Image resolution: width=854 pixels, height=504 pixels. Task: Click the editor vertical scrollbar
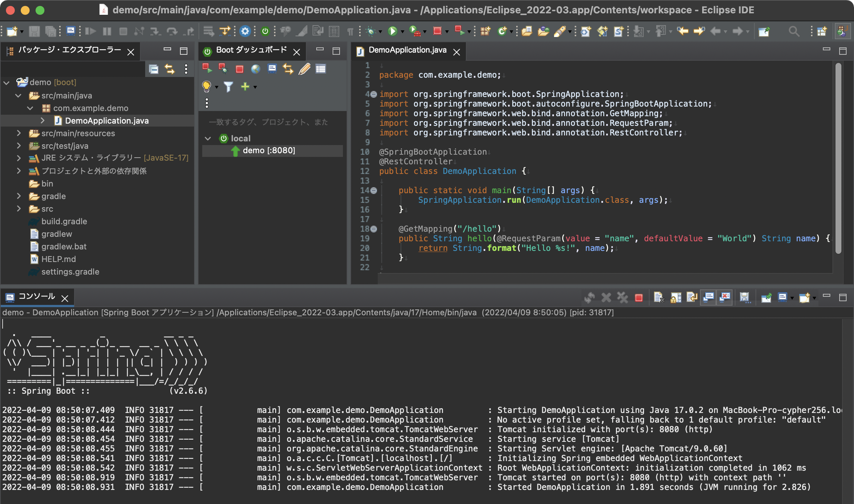tap(838, 159)
